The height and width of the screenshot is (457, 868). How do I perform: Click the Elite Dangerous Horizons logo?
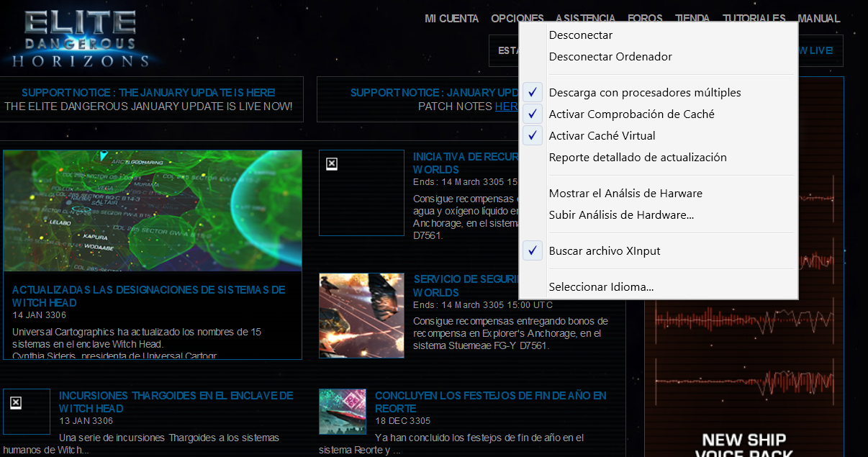click(x=79, y=39)
